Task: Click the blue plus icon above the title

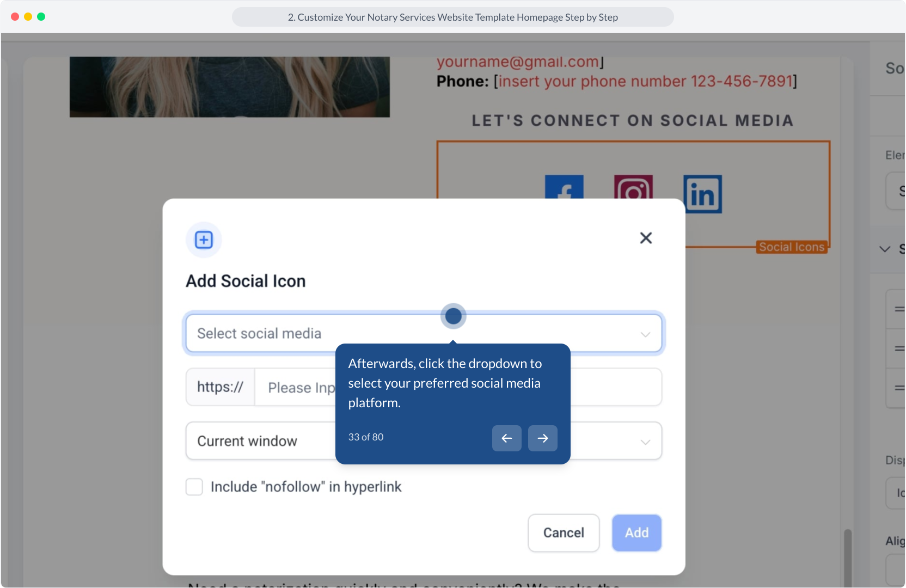Action: pyautogui.click(x=204, y=240)
